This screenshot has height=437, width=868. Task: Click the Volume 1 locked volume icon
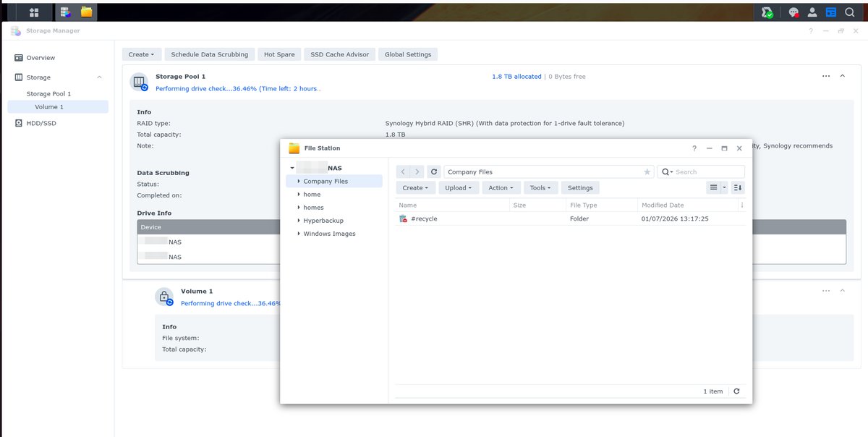[164, 297]
